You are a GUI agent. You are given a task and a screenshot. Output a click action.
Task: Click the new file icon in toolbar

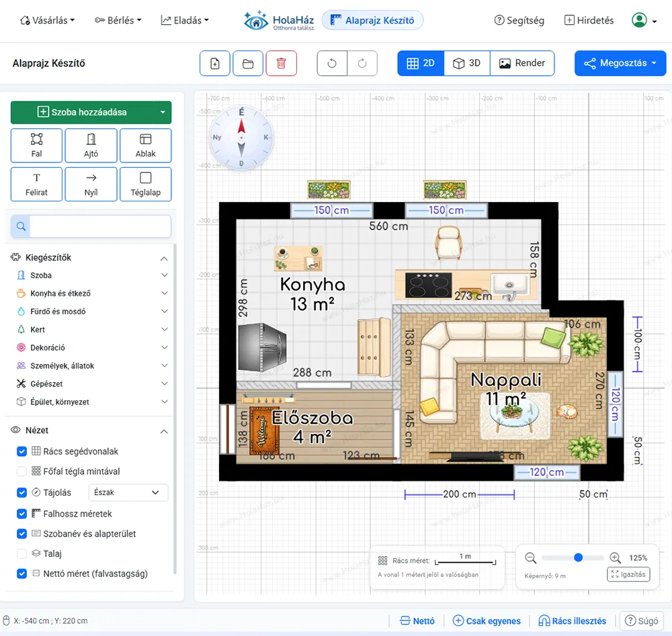[215, 63]
